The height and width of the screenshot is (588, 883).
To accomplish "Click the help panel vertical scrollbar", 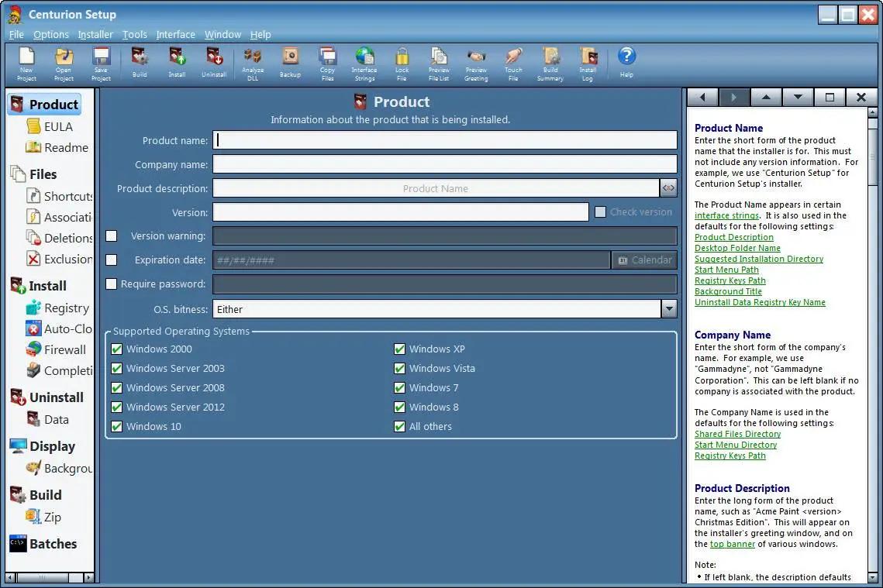I will tap(873, 345).
